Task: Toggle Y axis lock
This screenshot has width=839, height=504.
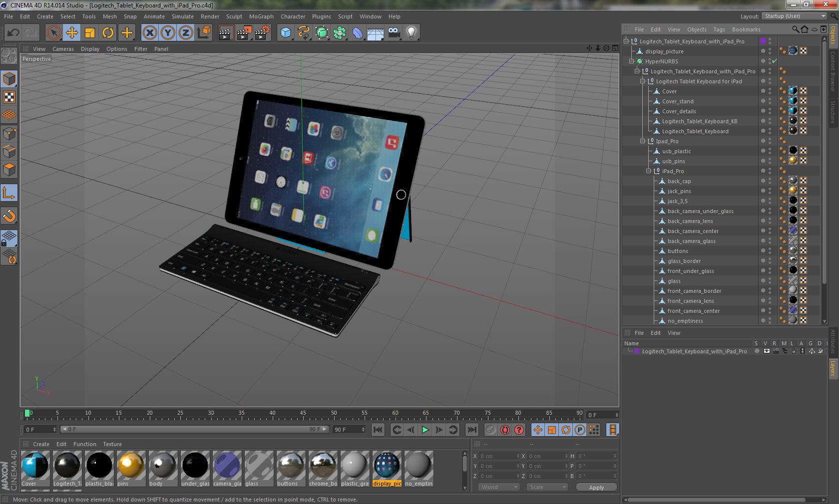Action: 168,33
